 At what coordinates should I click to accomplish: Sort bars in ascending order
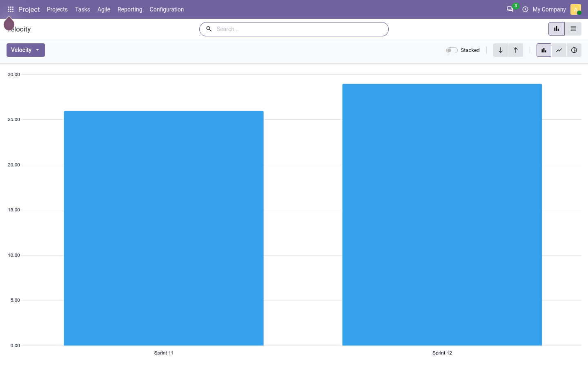(516, 50)
